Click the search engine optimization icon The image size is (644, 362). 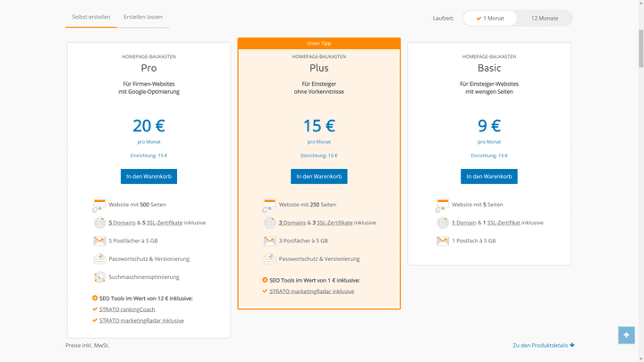pos(99,277)
